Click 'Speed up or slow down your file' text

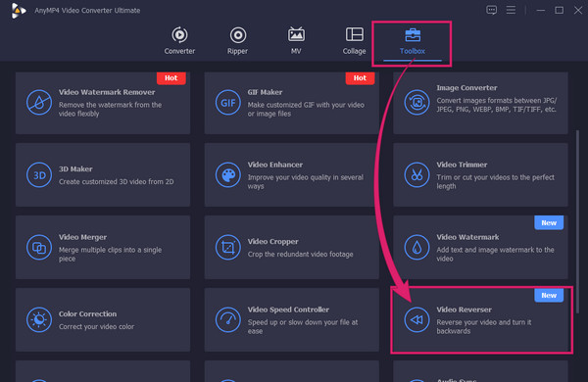(x=302, y=326)
